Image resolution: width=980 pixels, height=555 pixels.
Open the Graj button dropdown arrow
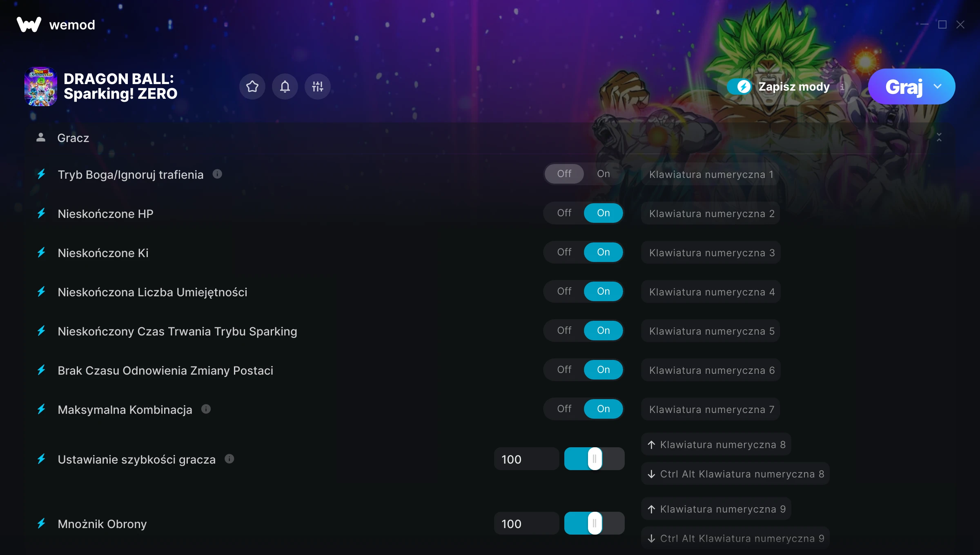point(938,87)
